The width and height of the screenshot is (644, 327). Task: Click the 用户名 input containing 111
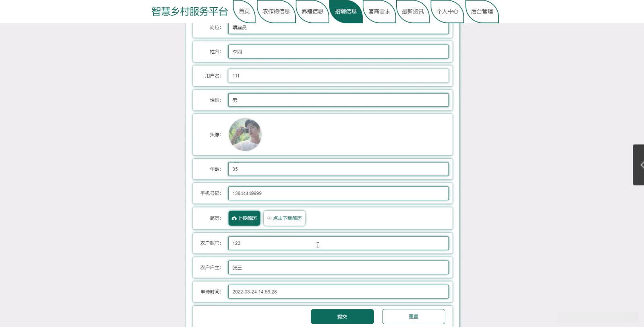click(x=338, y=76)
